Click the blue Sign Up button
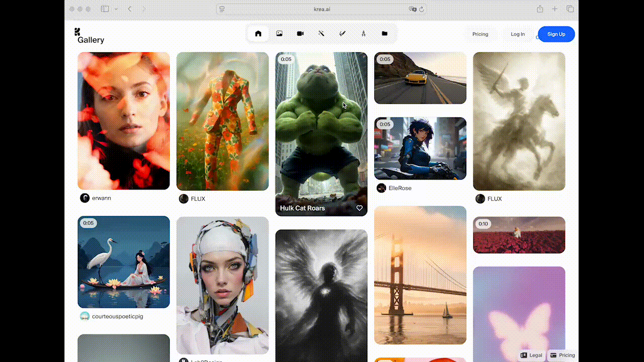The width and height of the screenshot is (644, 362). click(556, 34)
